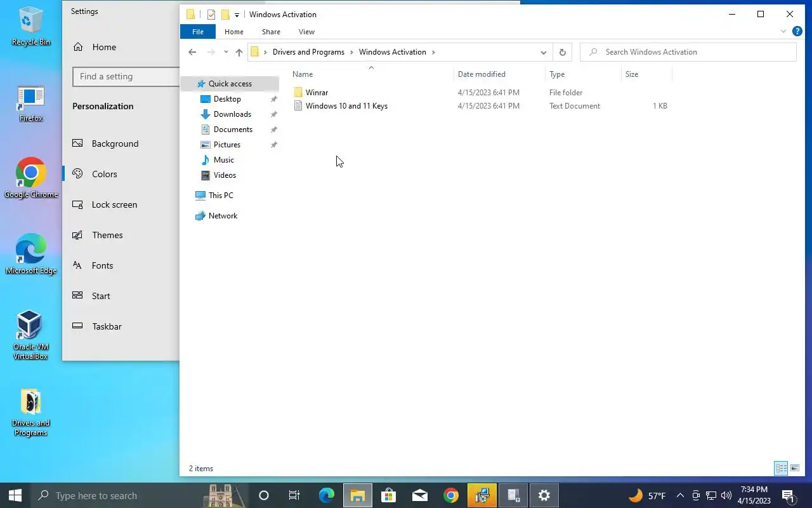Open the Google Chrome desktop shortcut

30,178
